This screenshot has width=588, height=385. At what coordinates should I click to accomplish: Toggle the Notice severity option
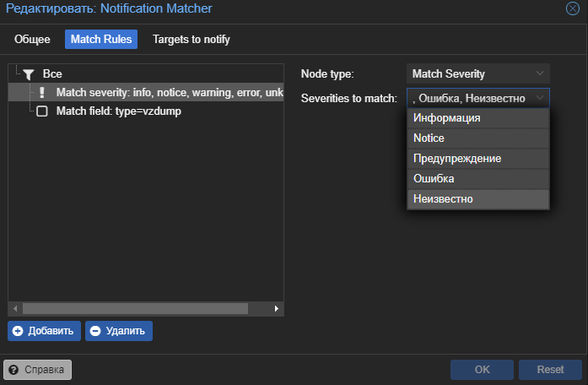tap(477, 138)
